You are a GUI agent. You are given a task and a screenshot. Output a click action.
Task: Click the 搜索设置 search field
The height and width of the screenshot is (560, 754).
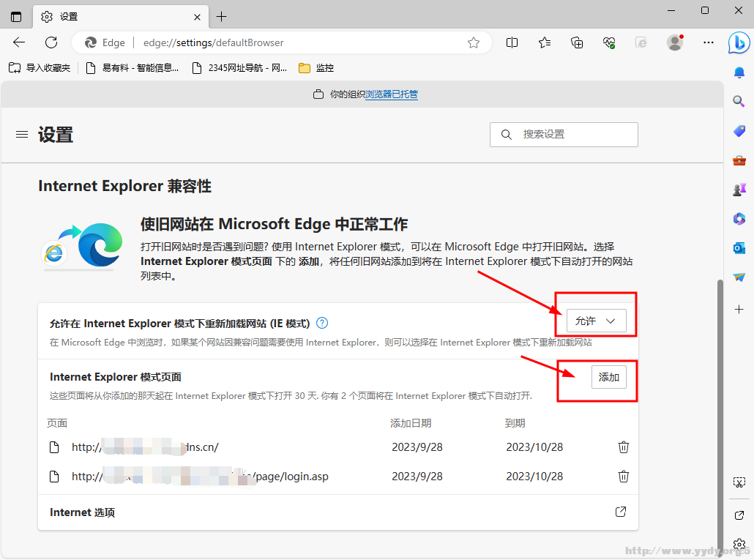point(564,135)
